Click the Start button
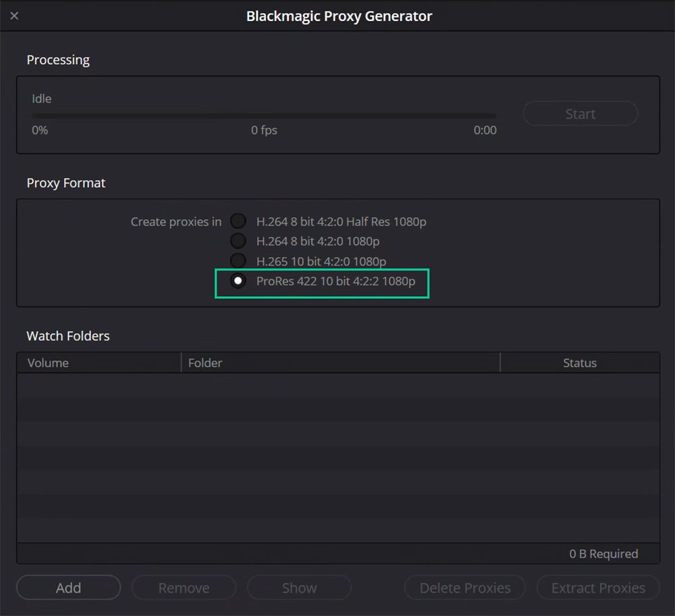This screenshot has height=616, width=675. click(580, 113)
